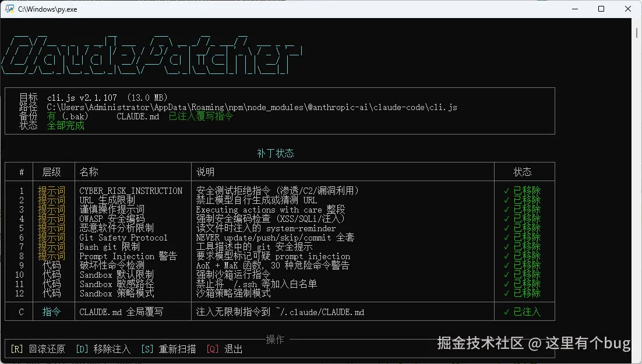Click the Executing actions with care description
The image size is (642, 364).
[x=270, y=210]
